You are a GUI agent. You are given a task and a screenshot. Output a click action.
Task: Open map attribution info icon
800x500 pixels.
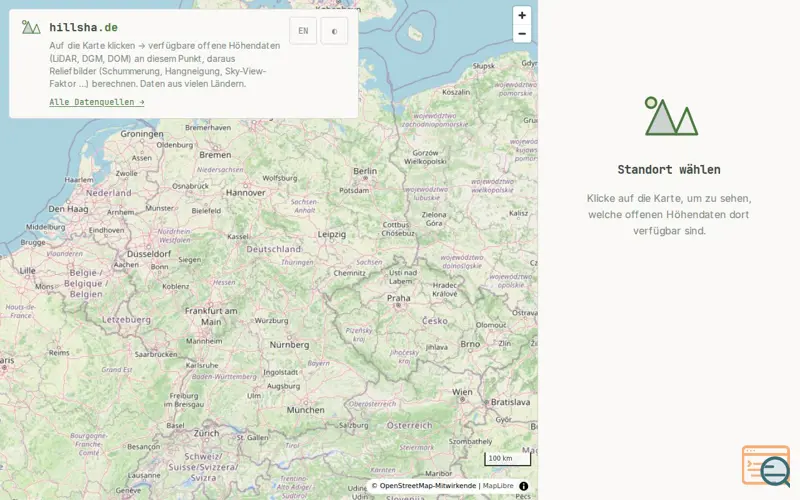[523, 486]
